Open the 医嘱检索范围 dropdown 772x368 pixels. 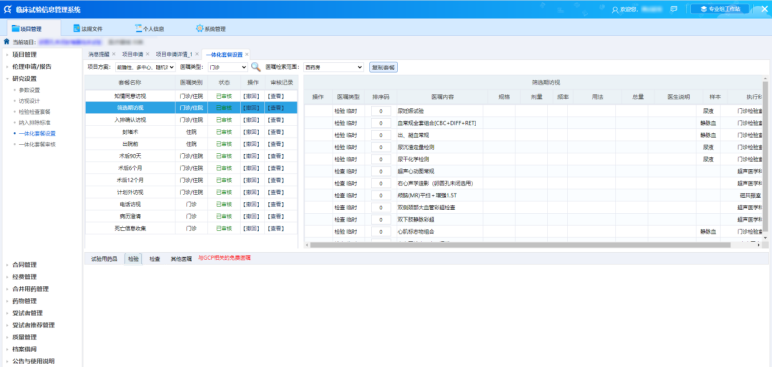coord(333,67)
